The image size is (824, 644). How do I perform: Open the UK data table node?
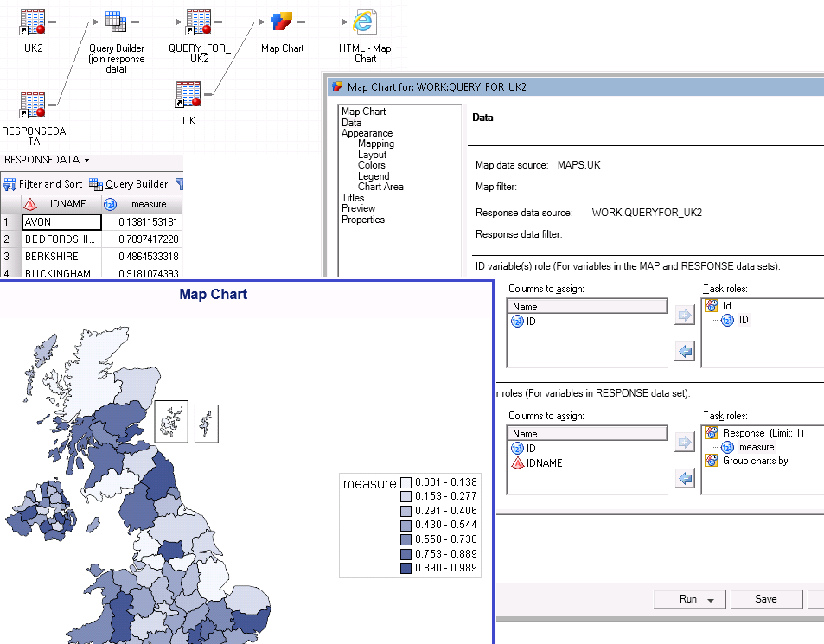point(188,92)
